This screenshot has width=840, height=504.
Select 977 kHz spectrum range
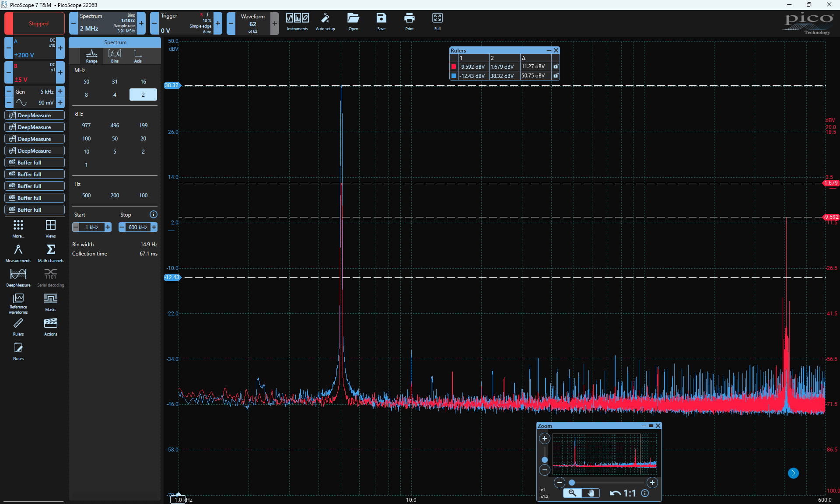tap(86, 125)
